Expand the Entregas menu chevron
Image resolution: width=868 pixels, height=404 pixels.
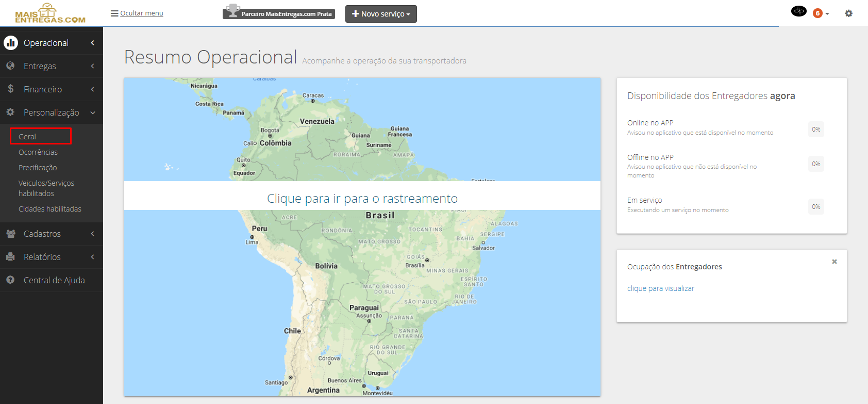[93, 66]
